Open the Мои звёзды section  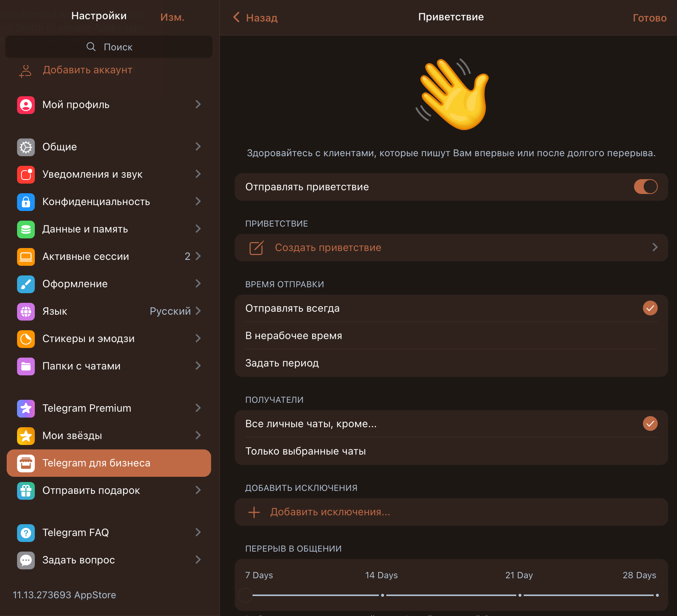(109, 436)
